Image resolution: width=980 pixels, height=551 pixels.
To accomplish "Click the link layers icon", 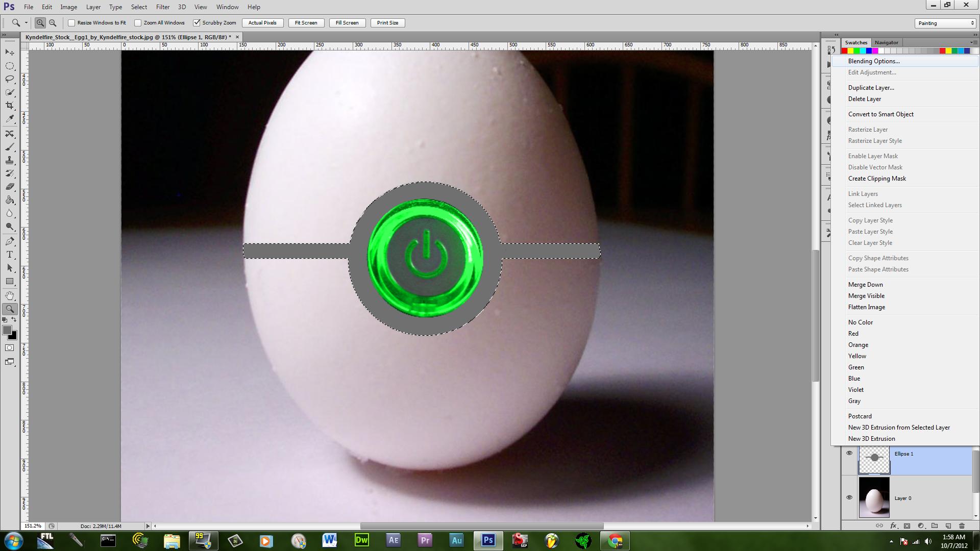I will coord(879,525).
